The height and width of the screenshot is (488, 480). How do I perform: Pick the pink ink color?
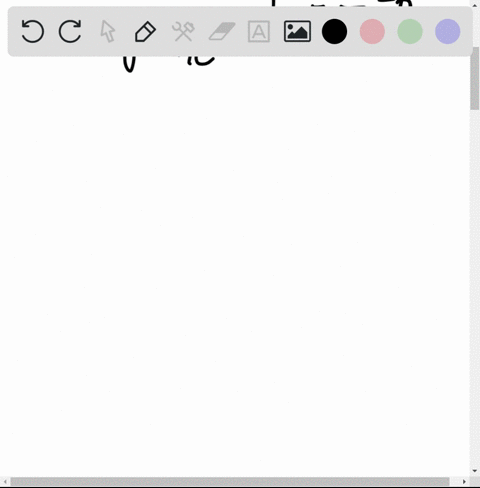point(372,31)
